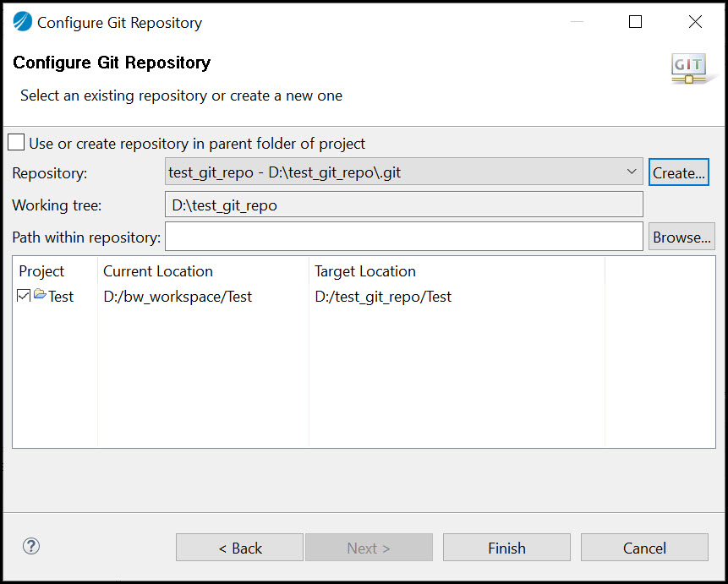Toggle the Test project selection box

[23, 296]
